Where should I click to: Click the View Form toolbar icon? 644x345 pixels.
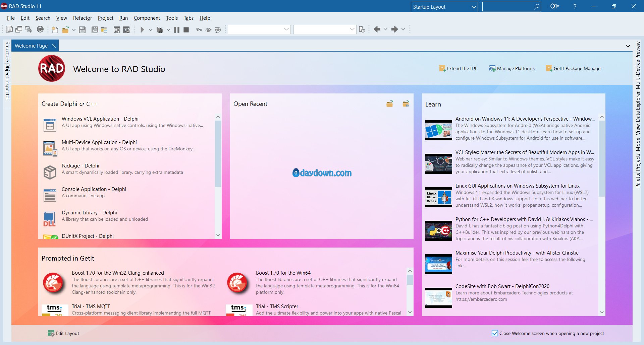[19, 29]
